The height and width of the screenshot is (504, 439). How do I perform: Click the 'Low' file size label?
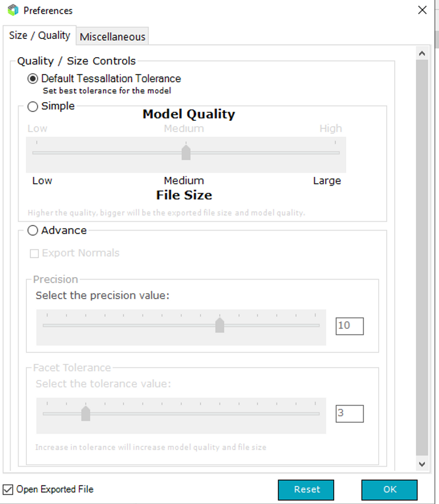(42, 181)
